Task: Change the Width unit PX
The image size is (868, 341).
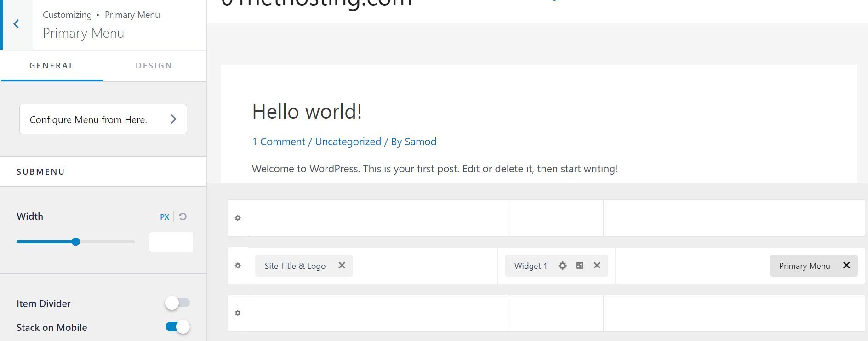Action: [x=165, y=217]
